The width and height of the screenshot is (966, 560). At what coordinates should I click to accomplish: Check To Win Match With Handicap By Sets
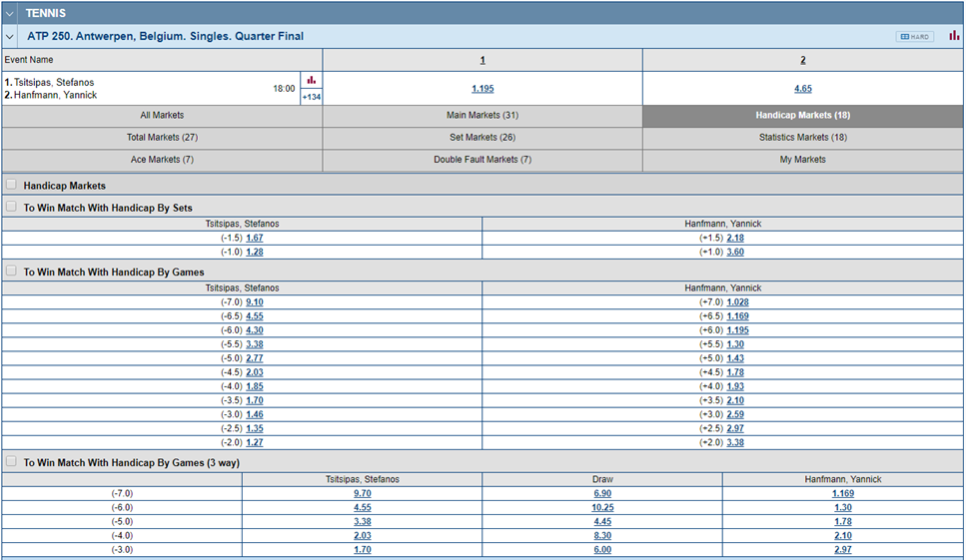(11, 208)
